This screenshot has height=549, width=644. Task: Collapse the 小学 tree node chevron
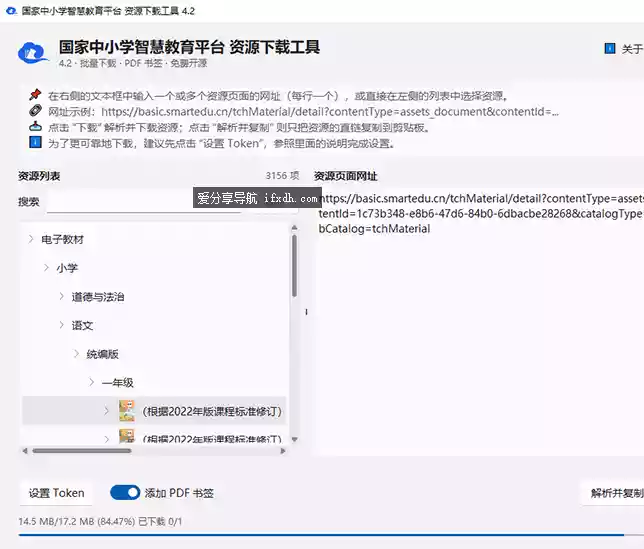click(x=46, y=268)
